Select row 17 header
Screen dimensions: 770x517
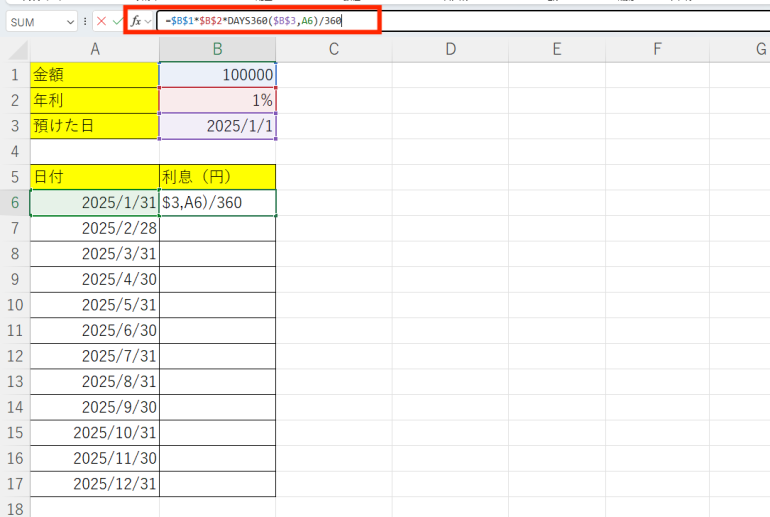(x=15, y=484)
